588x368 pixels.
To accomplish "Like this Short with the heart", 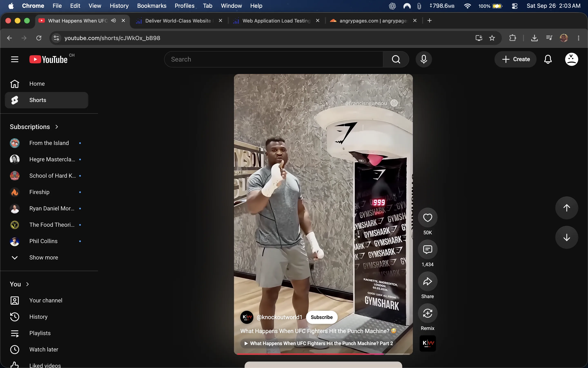I will [428, 218].
